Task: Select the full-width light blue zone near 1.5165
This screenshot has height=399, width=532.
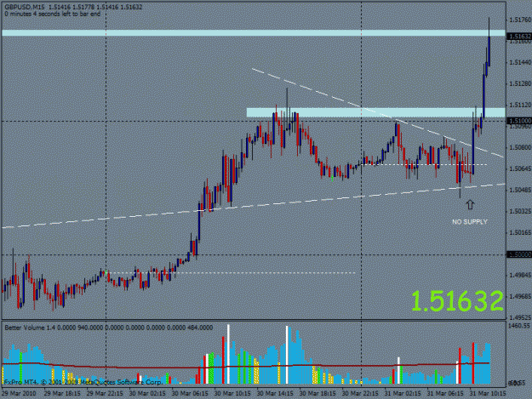Action: tap(254, 33)
